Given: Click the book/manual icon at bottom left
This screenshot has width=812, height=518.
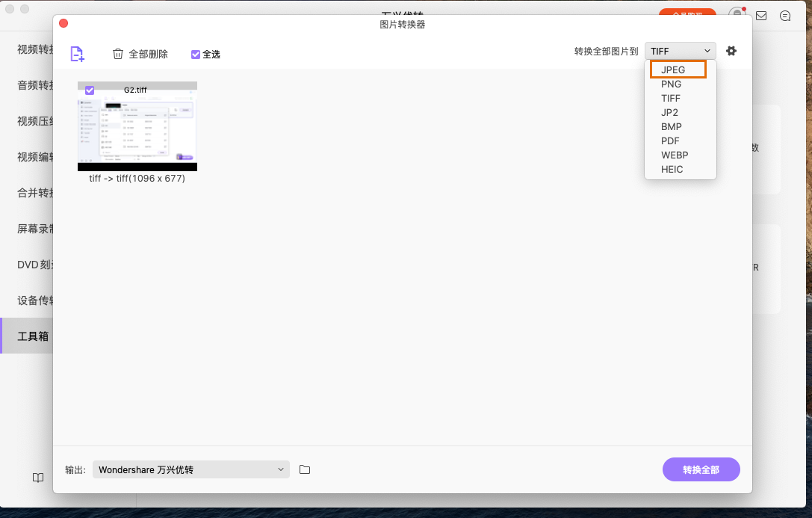Looking at the screenshot, I should click(37, 478).
